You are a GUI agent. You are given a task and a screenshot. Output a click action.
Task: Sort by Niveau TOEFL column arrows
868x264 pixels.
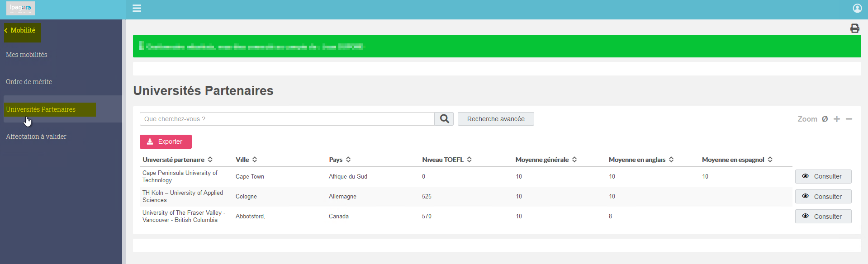pyautogui.click(x=470, y=160)
